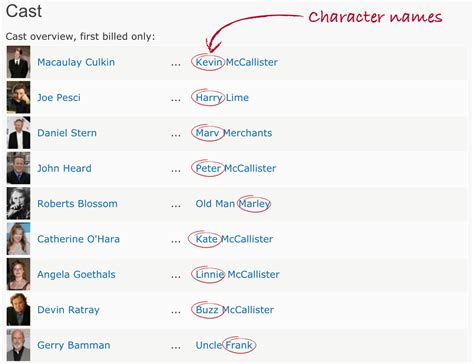Viewport: 474px width, 364px height.
Task: Open Macaulay Culkin's headshot thumbnail
Action: [x=18, y=62]
